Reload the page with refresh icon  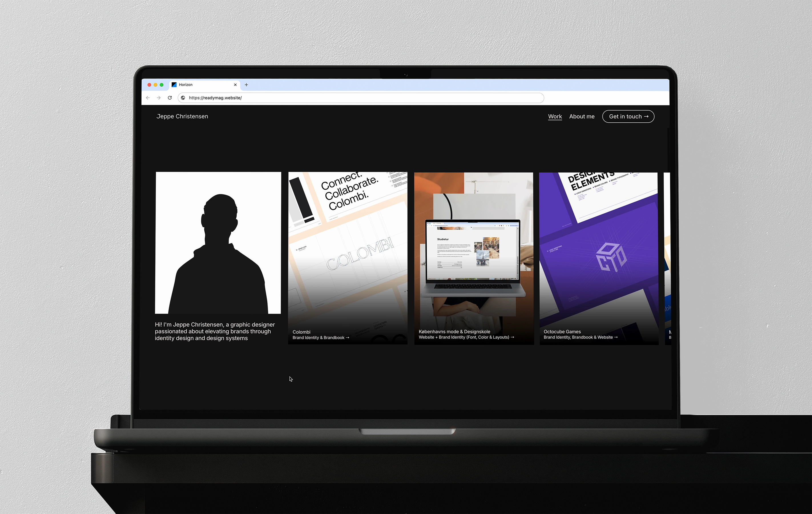170,98
